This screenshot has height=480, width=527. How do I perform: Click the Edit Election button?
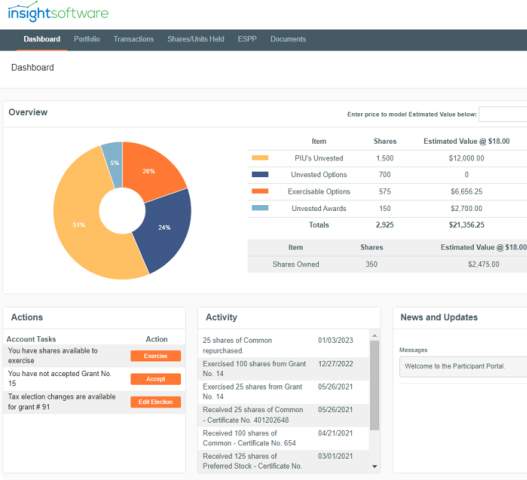tap(156, 402)
